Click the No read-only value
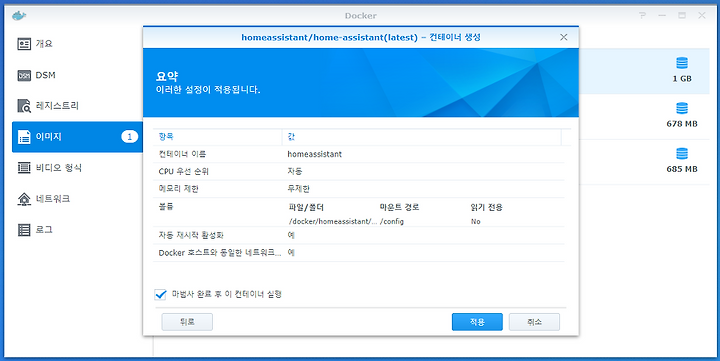 (475, 221)
